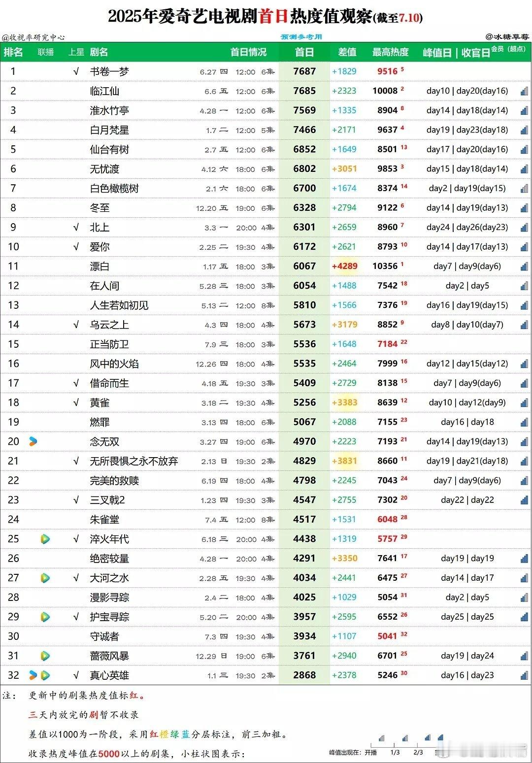Click the 上星 check mark for 借命而生
The height and width of the screenshot is (763, 532).
point(76,383)
